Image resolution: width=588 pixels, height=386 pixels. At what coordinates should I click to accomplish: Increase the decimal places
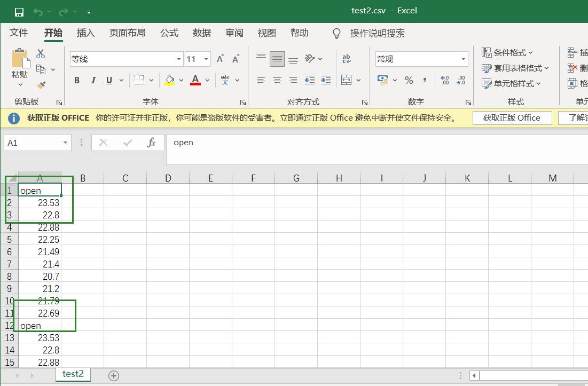(445, 80)
